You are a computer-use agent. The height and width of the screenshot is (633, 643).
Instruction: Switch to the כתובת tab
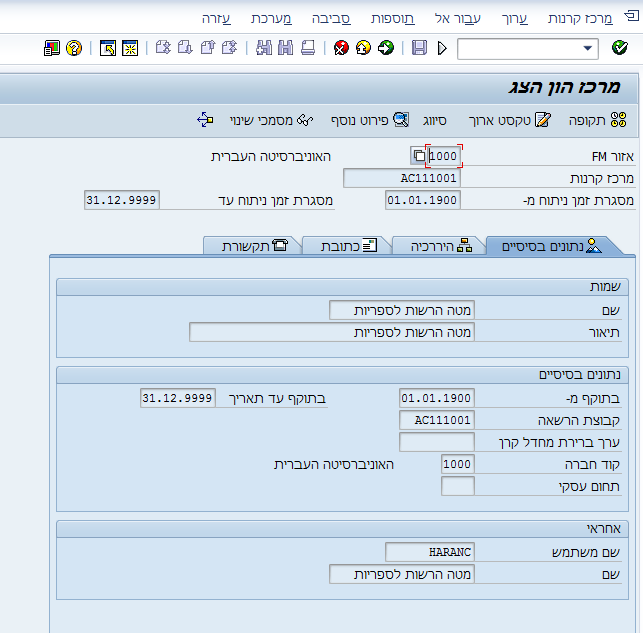[349, 246]
